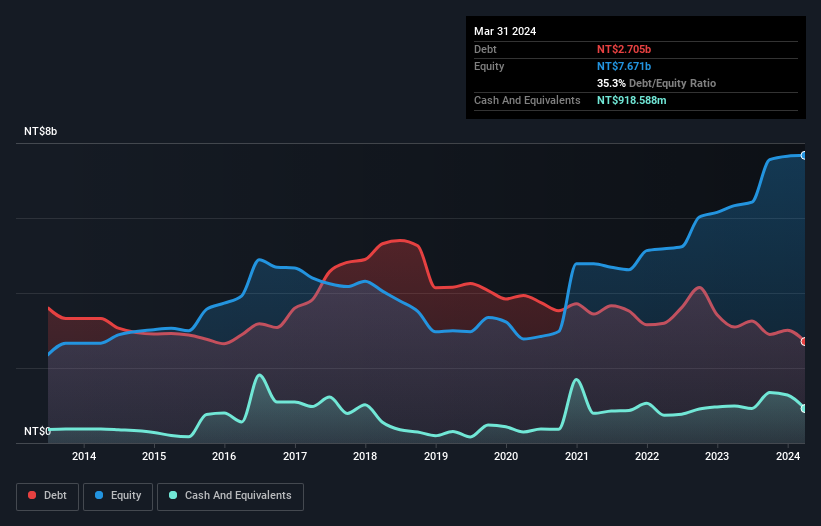821x526 pixels.
Task: Click the 2020 x-axis label
Action: pos(506,456)
